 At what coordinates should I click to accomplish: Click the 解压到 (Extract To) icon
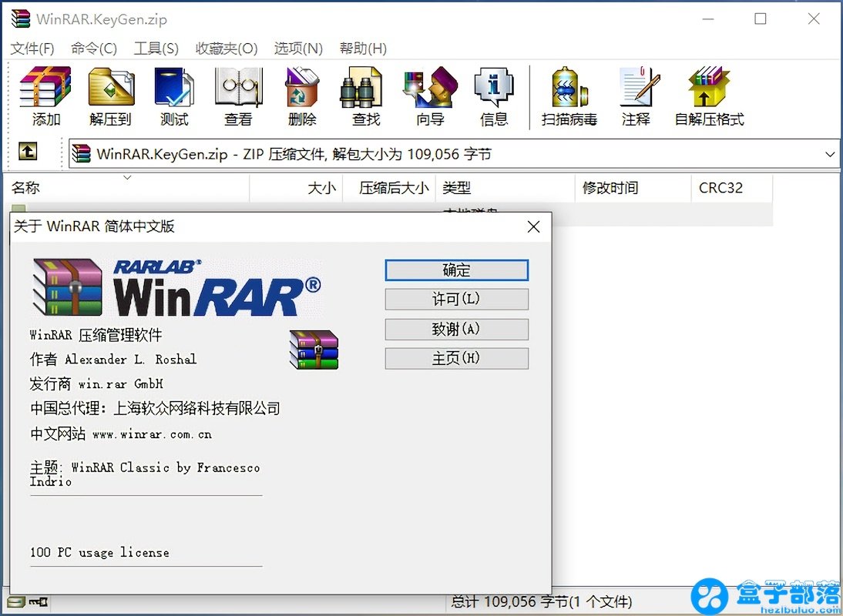(111, 96)
